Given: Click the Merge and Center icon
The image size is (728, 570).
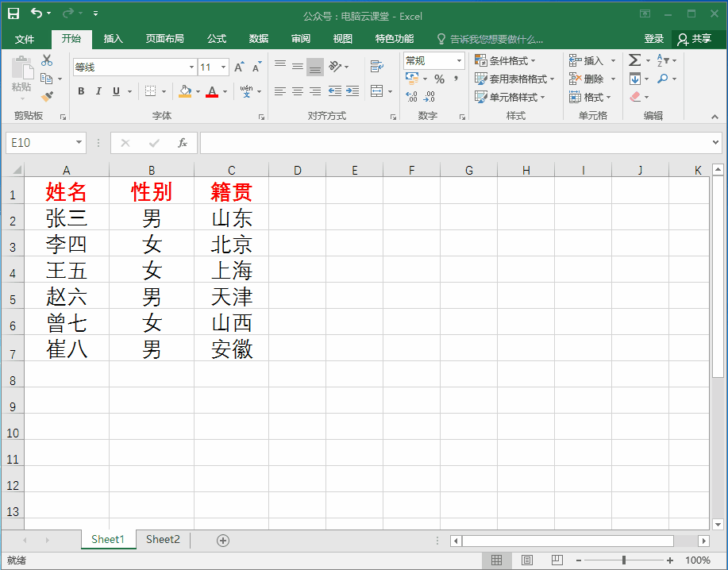Looking at the screenshot, I should (x=377, y=91).
